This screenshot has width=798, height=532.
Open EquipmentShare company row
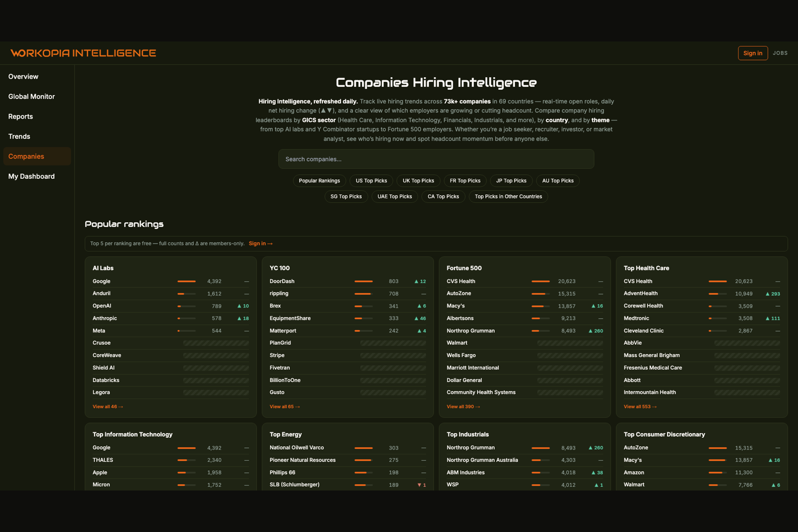(x=348, y=318)
